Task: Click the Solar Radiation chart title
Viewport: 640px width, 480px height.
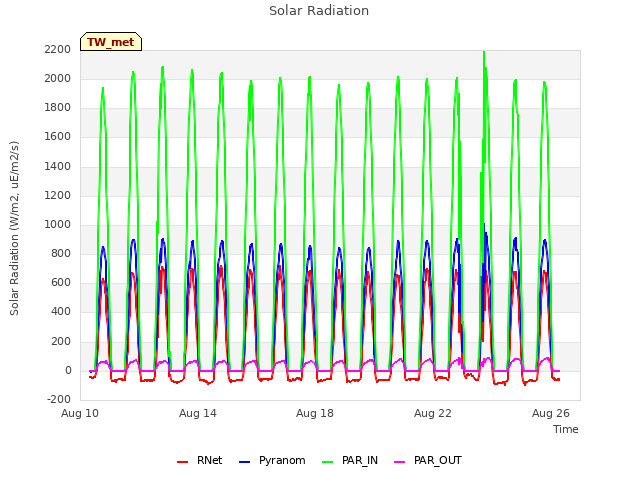Action: 319,11
